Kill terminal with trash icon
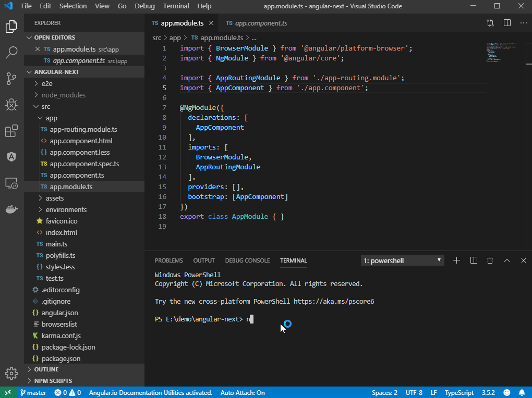 (490, 260)
